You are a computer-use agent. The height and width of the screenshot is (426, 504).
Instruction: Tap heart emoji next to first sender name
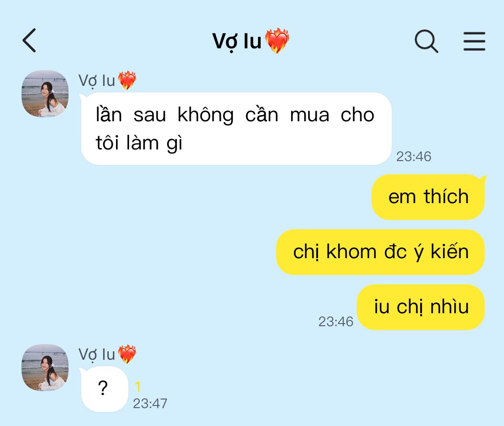pos(127,80)
